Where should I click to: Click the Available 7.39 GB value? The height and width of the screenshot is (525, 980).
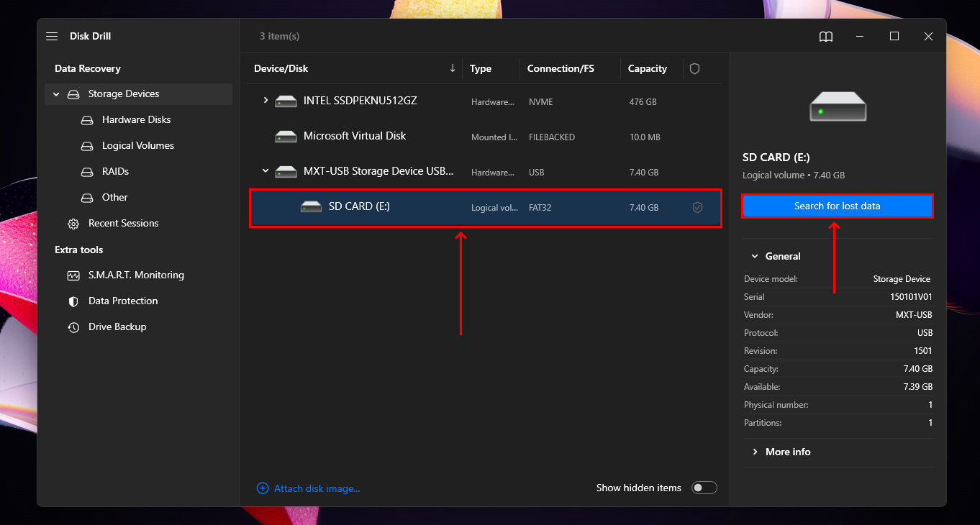click(x=917, y=387)
